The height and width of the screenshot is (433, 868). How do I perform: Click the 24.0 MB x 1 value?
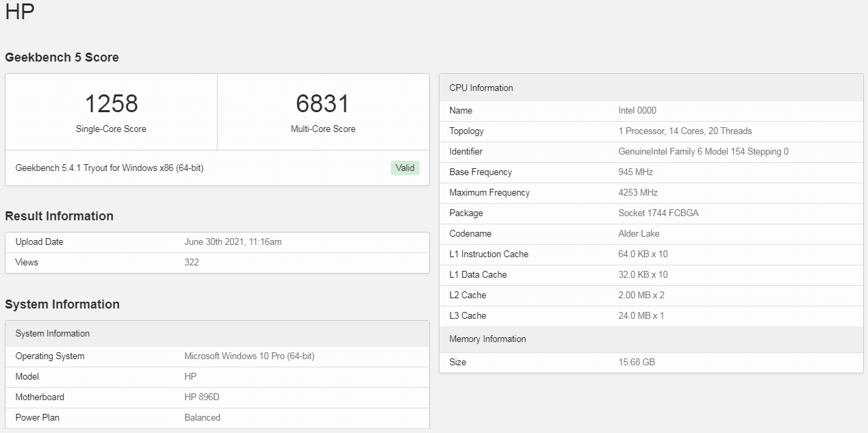pos(641,316)
